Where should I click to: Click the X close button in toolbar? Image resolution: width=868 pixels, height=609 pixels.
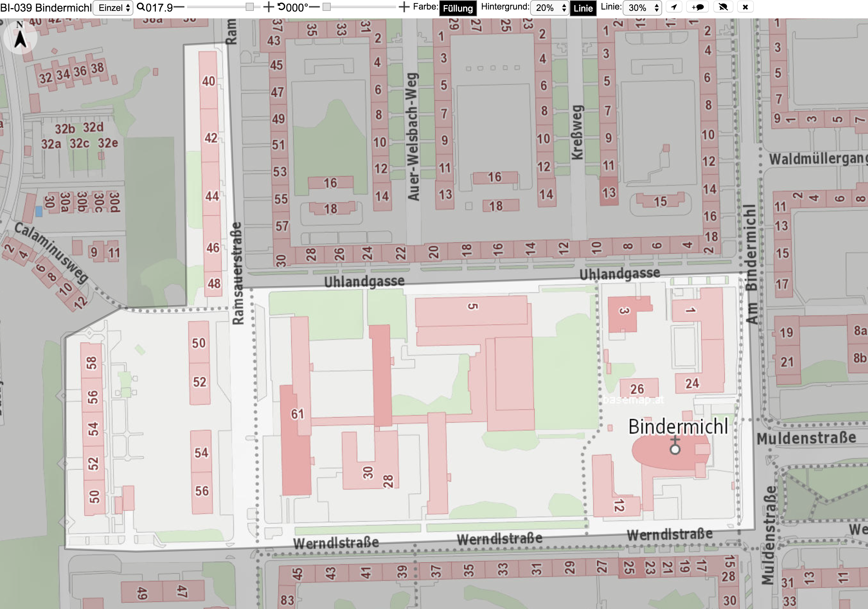pyautogui.click(x=745, y=7)
